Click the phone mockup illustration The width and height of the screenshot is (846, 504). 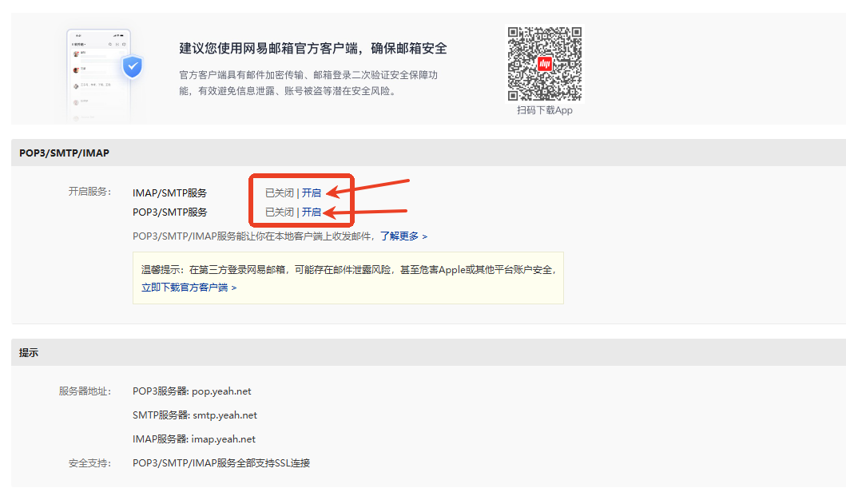click(x=97, y=76)
